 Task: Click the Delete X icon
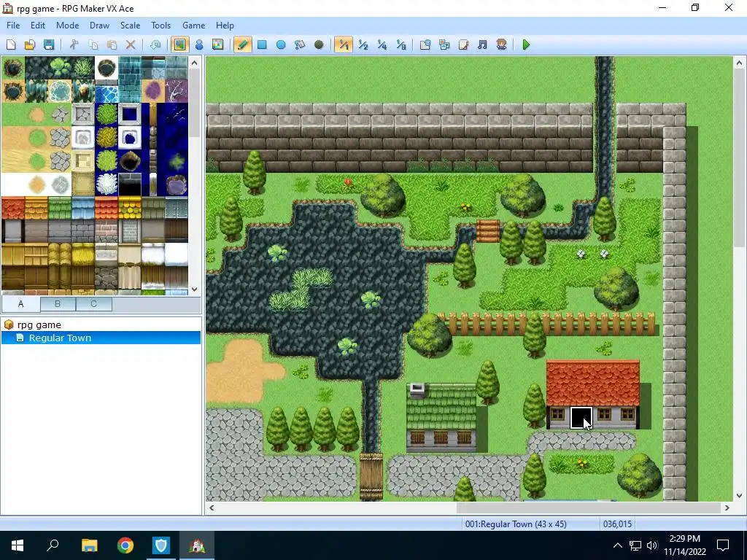pos(131,44)
